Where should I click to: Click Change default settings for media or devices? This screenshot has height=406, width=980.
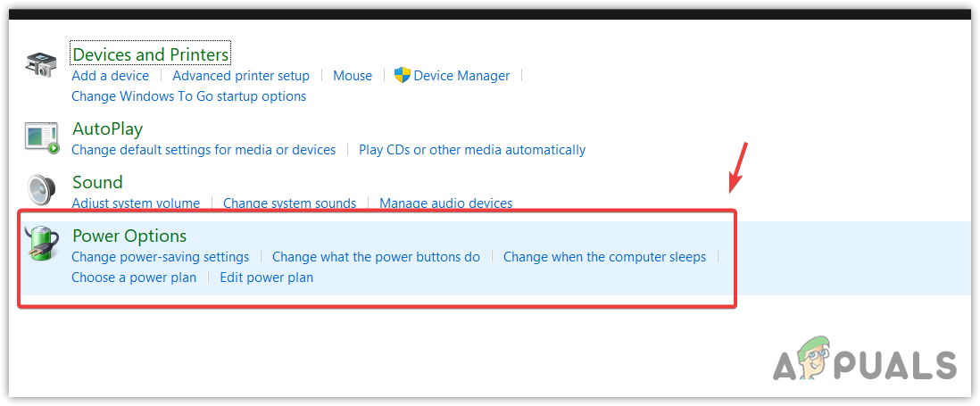click(x=203, y=150)
